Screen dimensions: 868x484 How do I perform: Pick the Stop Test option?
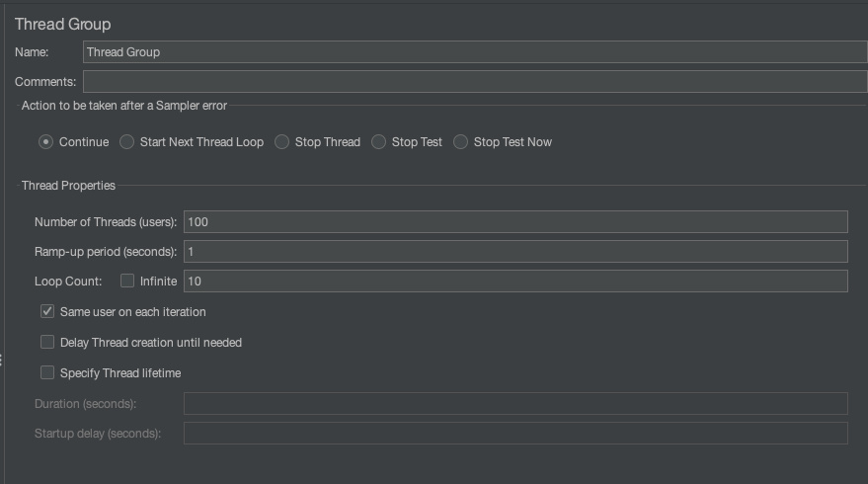pyautogui.click(x=379, y=142)
